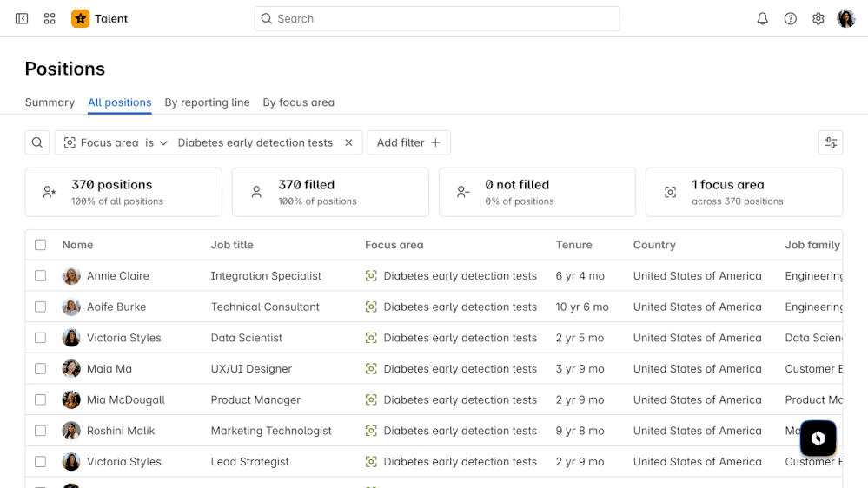This screenshot has height=488, width=868.
Task: Open help question mark icon
Action: pyautogui.click(x=790, y=19)
